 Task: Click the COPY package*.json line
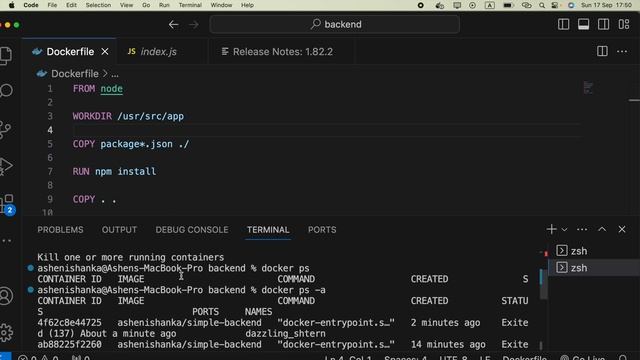click(x=131, y=144)
